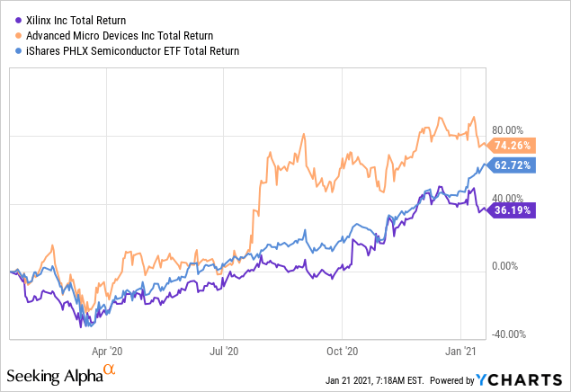The image size is (571, 392).
Task: Click the Apr '20 axis label
Action: (107, 352)
